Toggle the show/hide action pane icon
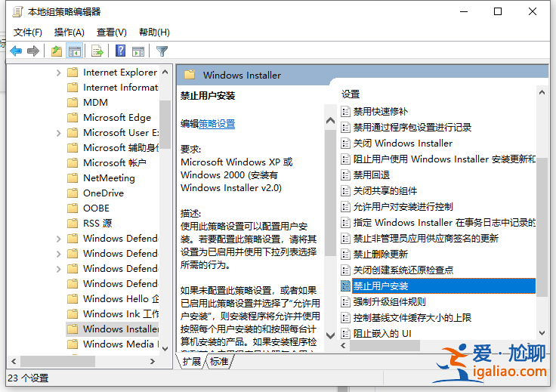 point(138,51)
